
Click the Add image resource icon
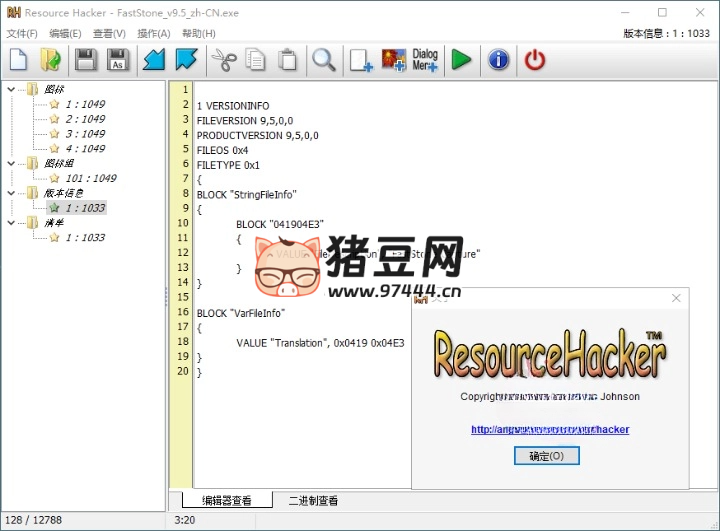[394, 60]
